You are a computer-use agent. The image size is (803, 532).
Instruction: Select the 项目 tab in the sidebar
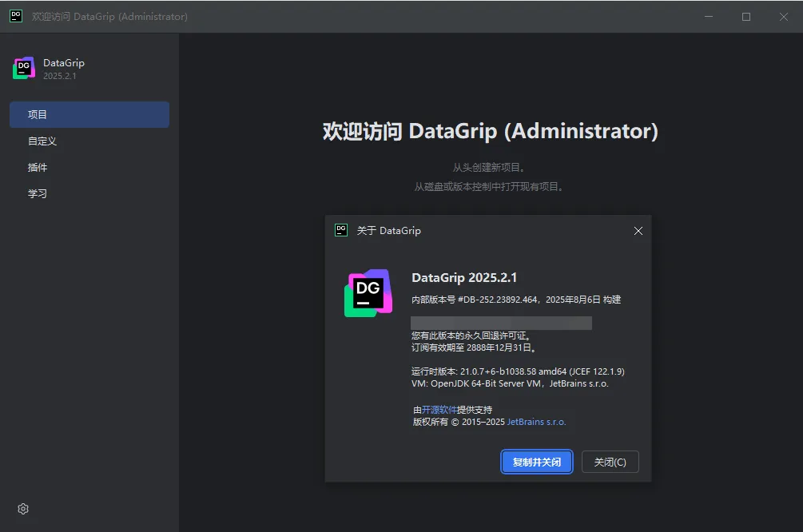click(x=89, y=114)
